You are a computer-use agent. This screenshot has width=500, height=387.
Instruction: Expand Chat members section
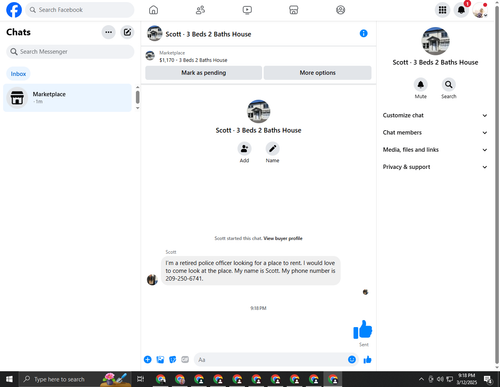point(435,133)
